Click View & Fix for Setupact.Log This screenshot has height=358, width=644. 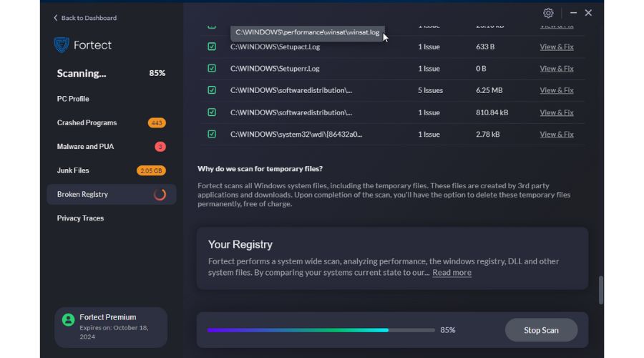click(x=556, y=47)
